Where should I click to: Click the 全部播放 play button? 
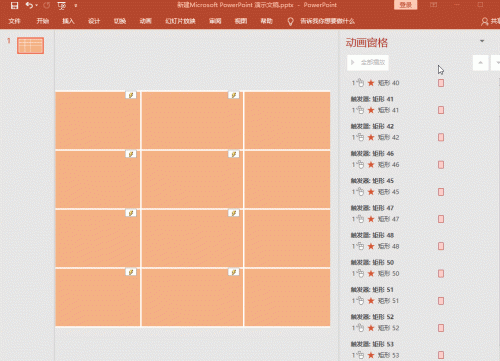click(368, 62)
